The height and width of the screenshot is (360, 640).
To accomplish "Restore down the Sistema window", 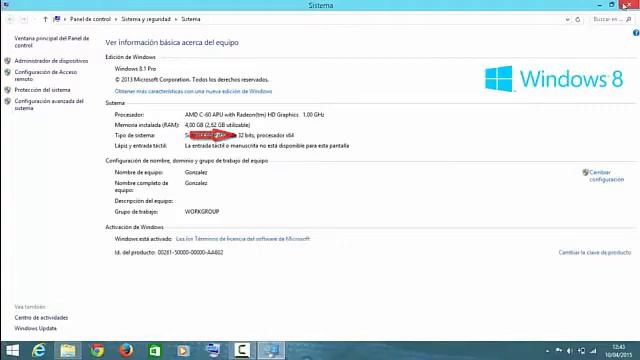I will (611, 5).
